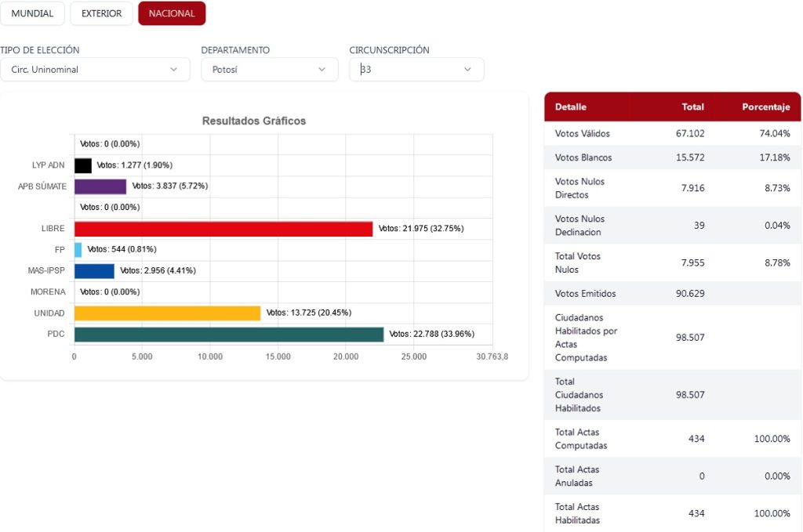Image resolution: width=803 pixels, height=532 pixels.
Task: Select the Votos Blancos table row
Action: (x=672, y=157)
